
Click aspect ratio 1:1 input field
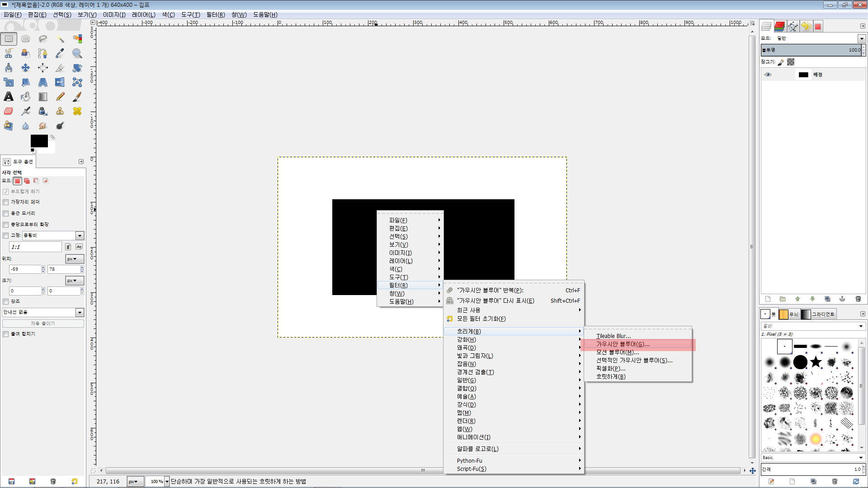pyautogui.click(x=35, y=247)
